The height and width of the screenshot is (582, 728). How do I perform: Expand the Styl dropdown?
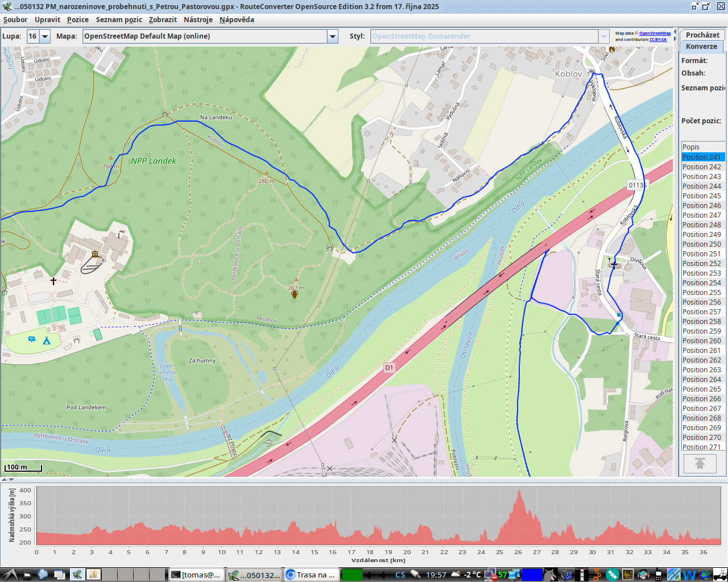click(603, 36)
